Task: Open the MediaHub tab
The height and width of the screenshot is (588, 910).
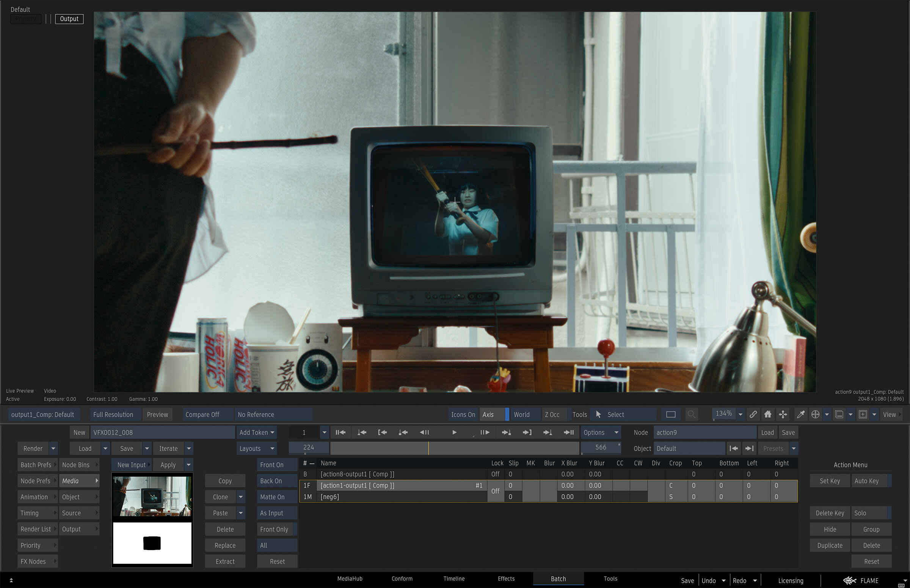Action: (350, 579)
